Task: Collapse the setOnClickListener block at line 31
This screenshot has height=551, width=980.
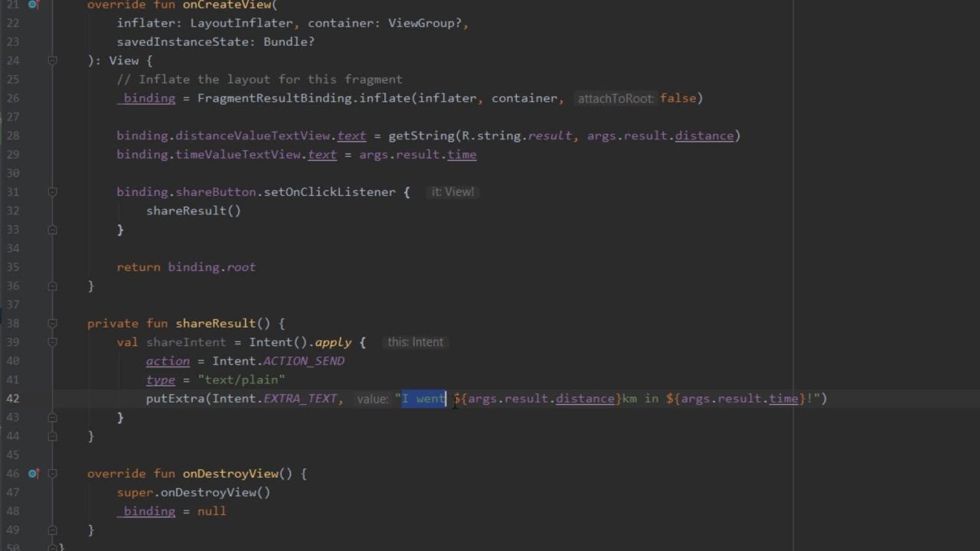Action: pos(52,192)
